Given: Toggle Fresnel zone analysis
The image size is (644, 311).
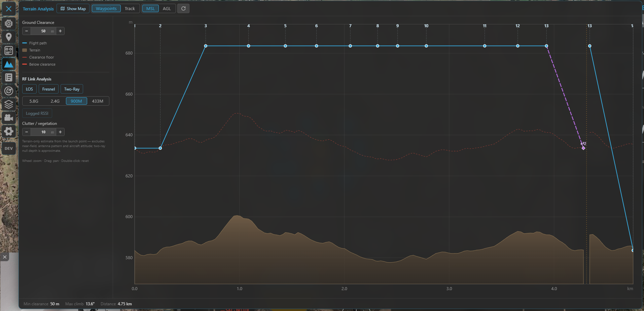Looking at the screenshot, I should [48, 89].
